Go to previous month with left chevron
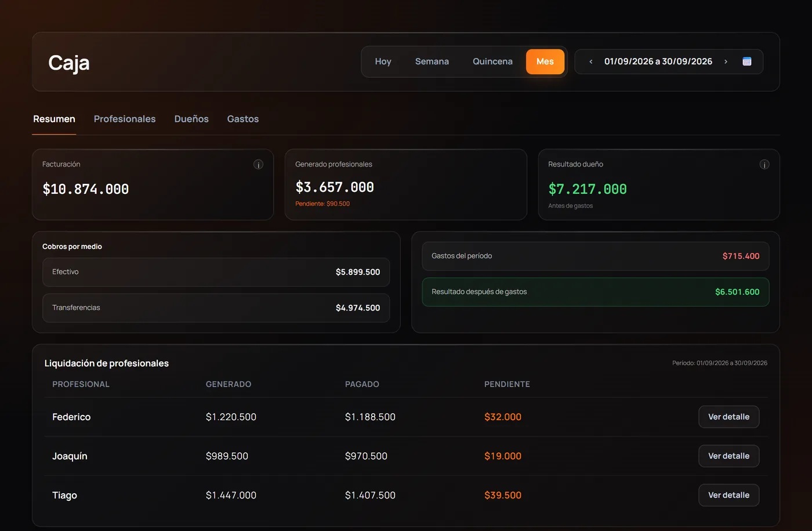Viewport: 812px width, 531px height. [590, 62]
